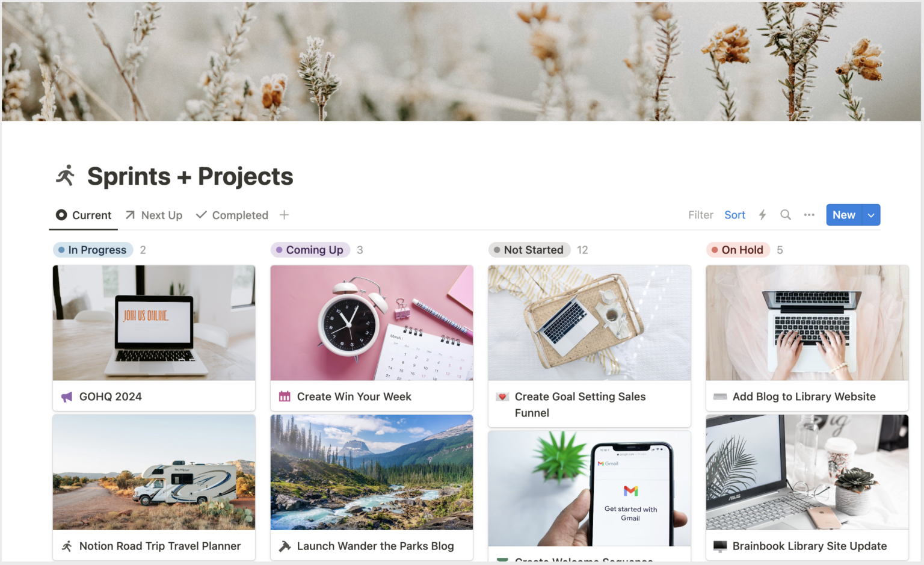This screenshot has width=924, height=565.
Task: Switch to the Next Up tab
Action: pos(154,215)
